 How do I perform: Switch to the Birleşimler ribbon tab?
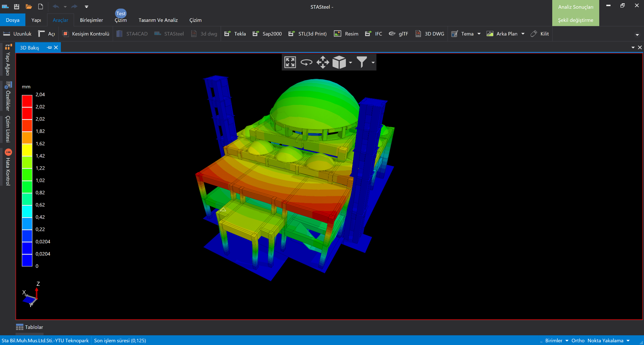point(91,20)
